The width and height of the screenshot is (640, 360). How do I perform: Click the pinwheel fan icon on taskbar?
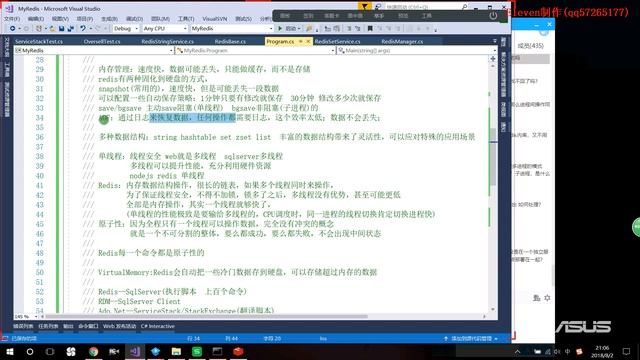tap(71, 351)
